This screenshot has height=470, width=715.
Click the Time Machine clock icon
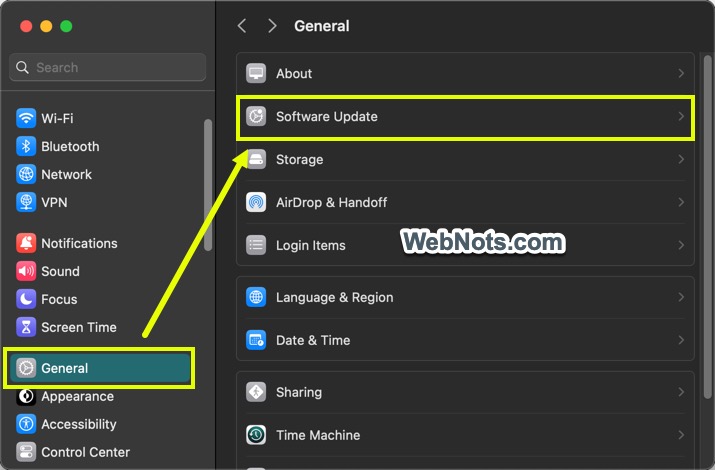(x=257, y=435)
